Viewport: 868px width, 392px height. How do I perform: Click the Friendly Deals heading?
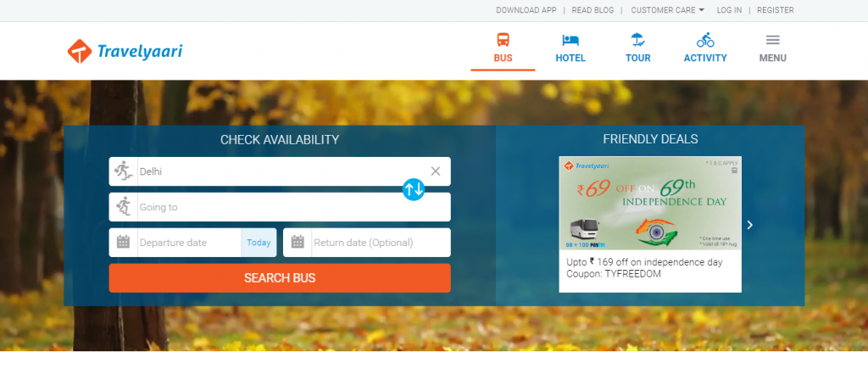coord(650,139)
